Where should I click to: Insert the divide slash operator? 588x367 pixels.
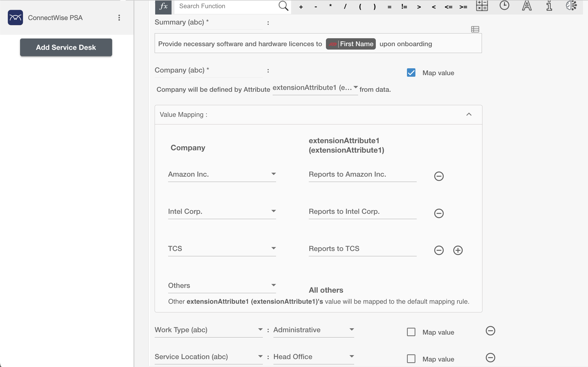(x=345, y=7)
